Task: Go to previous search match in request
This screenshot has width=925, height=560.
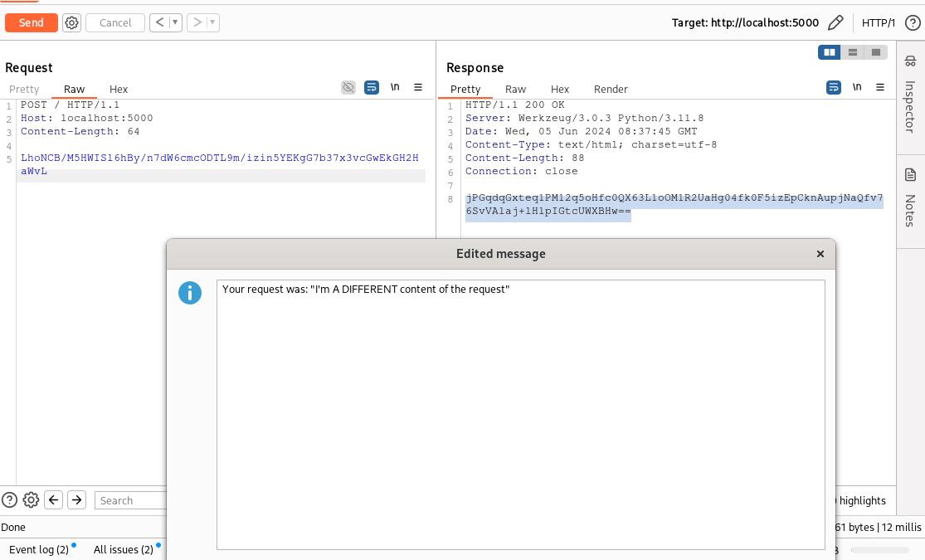Action: [54, 499]
